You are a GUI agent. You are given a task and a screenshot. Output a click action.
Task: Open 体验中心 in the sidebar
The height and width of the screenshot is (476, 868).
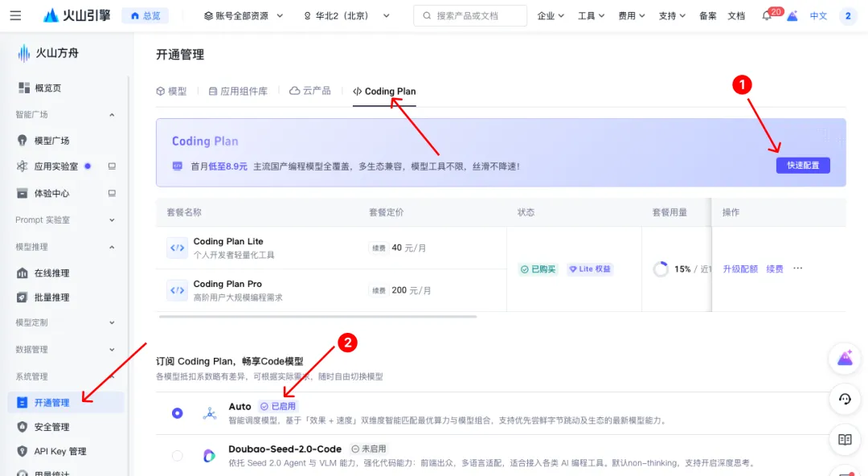(51, 194)
